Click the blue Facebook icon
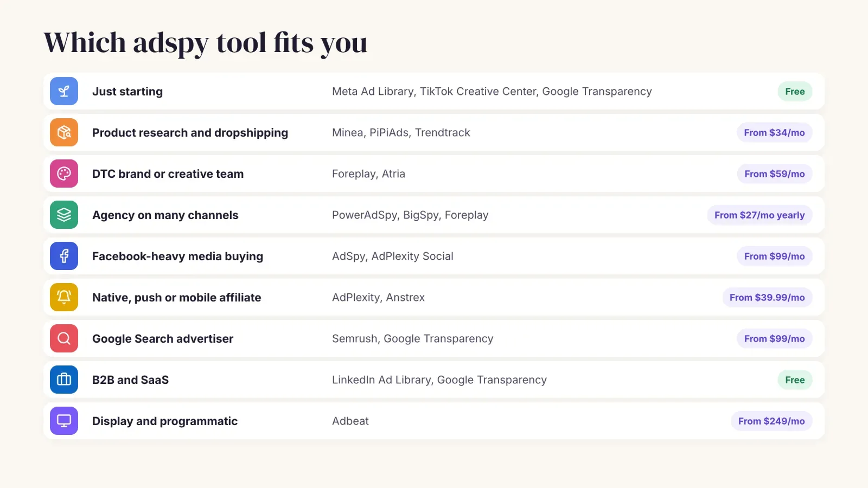 (x=64, y=256)
